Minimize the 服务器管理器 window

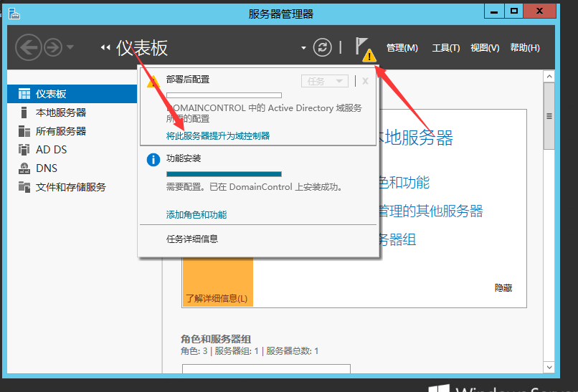point(494,11)
